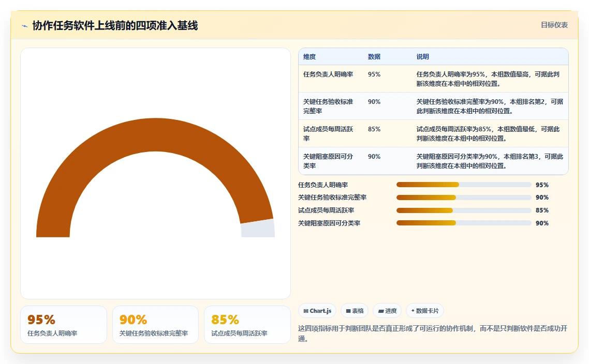Select the 进度 tag chip
The image size is (589, 364).
click(387, 311)
